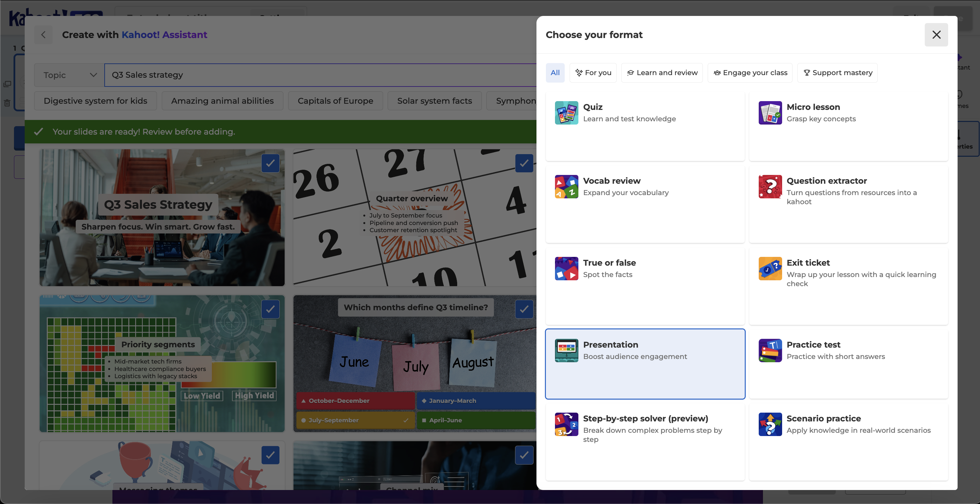Choose the True or false format card
This screenshot has width=980, height=504.
coord(645,286)
